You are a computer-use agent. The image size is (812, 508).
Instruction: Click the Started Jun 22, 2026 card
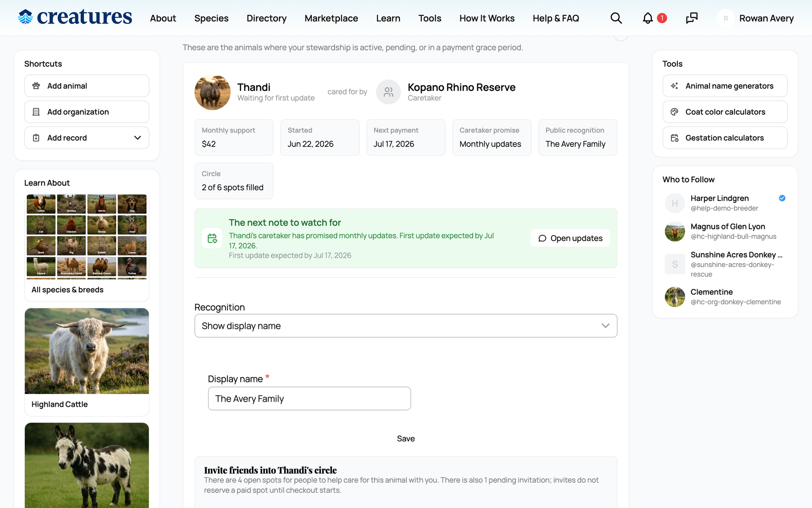(320, 137)
